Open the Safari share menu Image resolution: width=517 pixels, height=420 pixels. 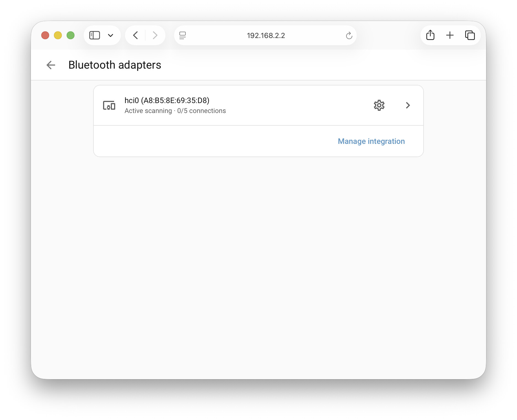click(x=430, y=35)
